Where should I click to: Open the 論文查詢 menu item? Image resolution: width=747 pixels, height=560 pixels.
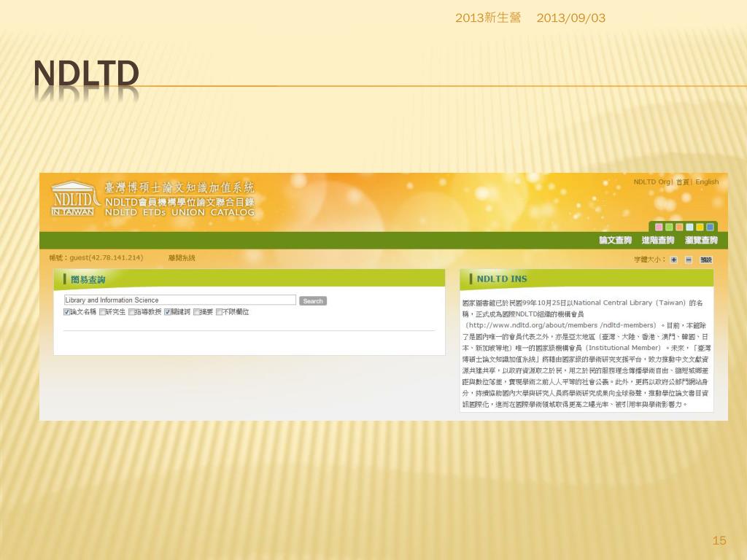pos(616,240)
